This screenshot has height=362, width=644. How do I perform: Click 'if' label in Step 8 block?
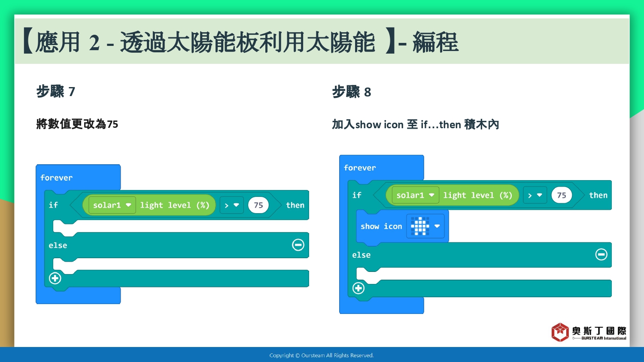click(x=357, y=195)
